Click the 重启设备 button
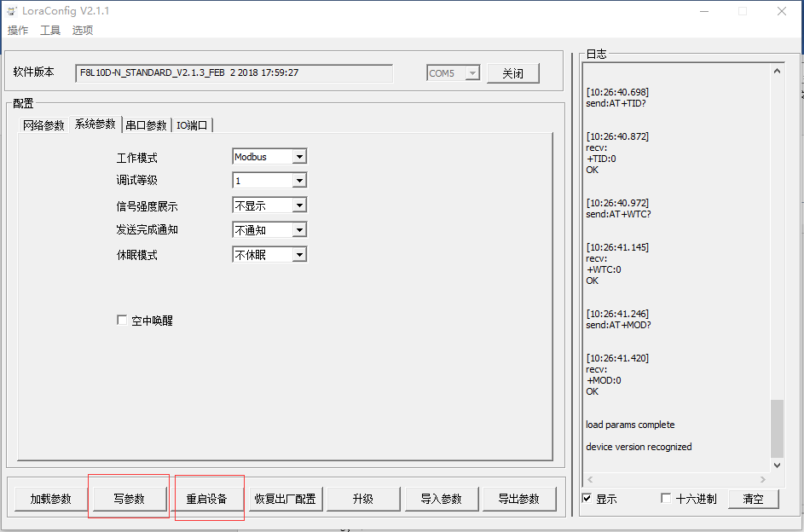This screenshot has width=804, height=532. pos(206,499)
